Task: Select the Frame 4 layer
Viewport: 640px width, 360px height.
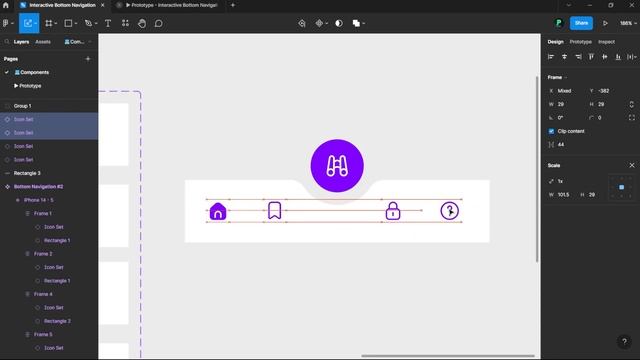Action: tap(49, 294)
